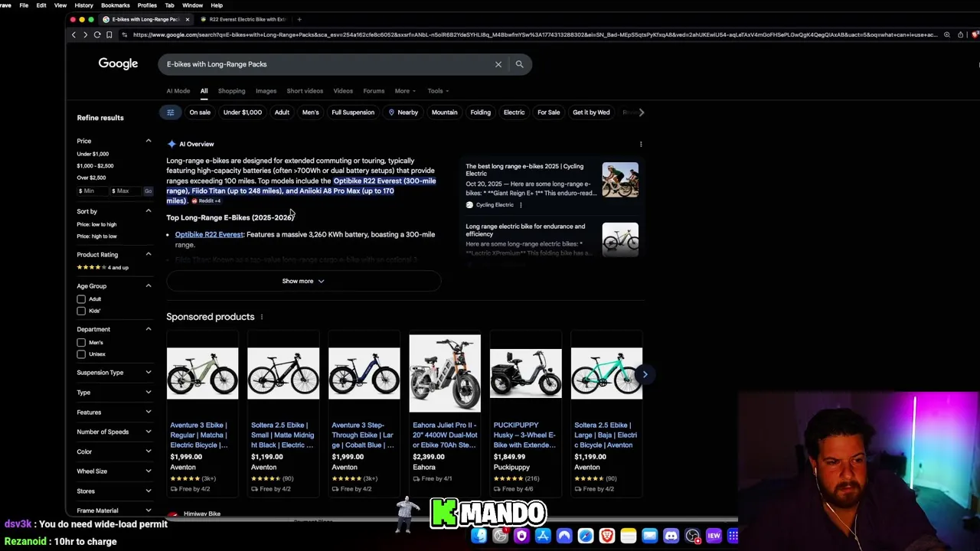The height and width of the screenshot is (551, 980).
Task: Apply the Under $1,000 filter chip
Action: 243,112
